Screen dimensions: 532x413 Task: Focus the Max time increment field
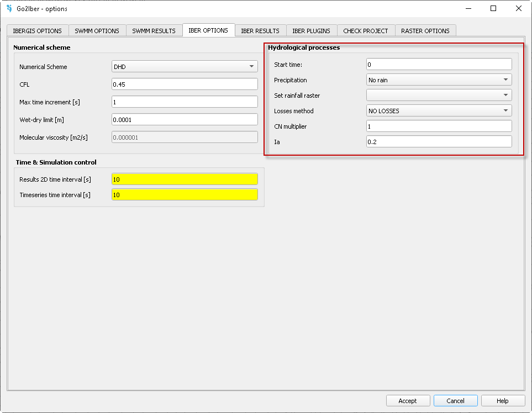click(x=185, y=102)
